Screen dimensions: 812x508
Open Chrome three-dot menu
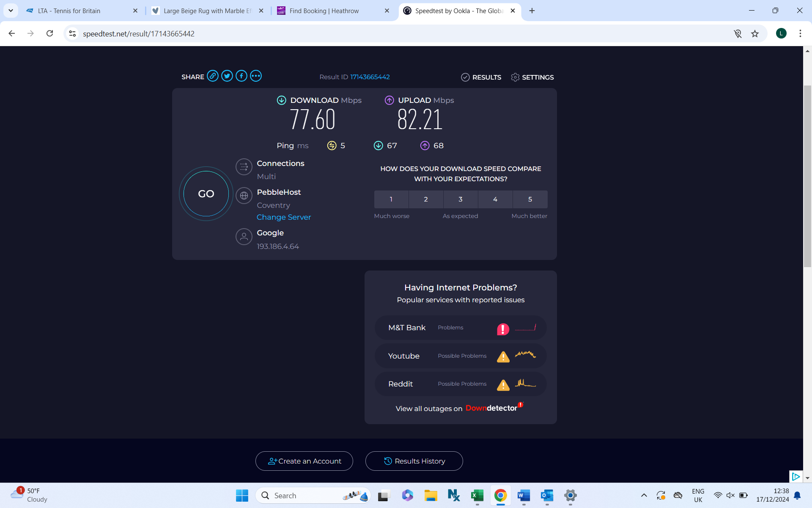[800, 34]
